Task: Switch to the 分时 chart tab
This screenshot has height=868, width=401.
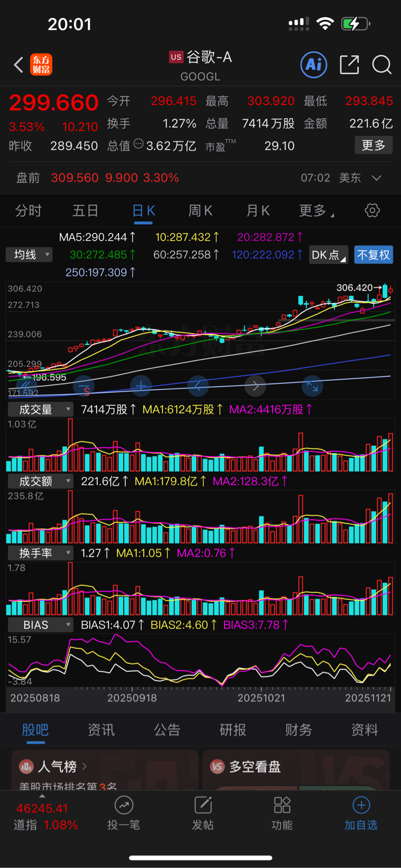Action: [28, 210]
